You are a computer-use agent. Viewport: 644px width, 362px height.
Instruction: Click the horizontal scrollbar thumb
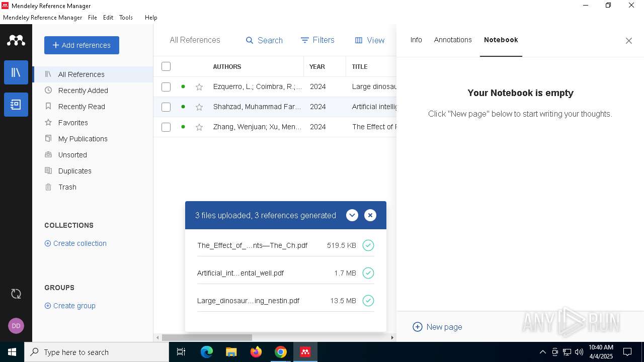(x=207, y=337)
